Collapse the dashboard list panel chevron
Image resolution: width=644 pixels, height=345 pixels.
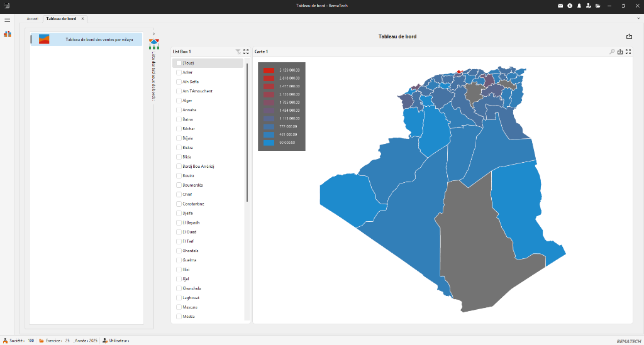(x=153, y=34)
